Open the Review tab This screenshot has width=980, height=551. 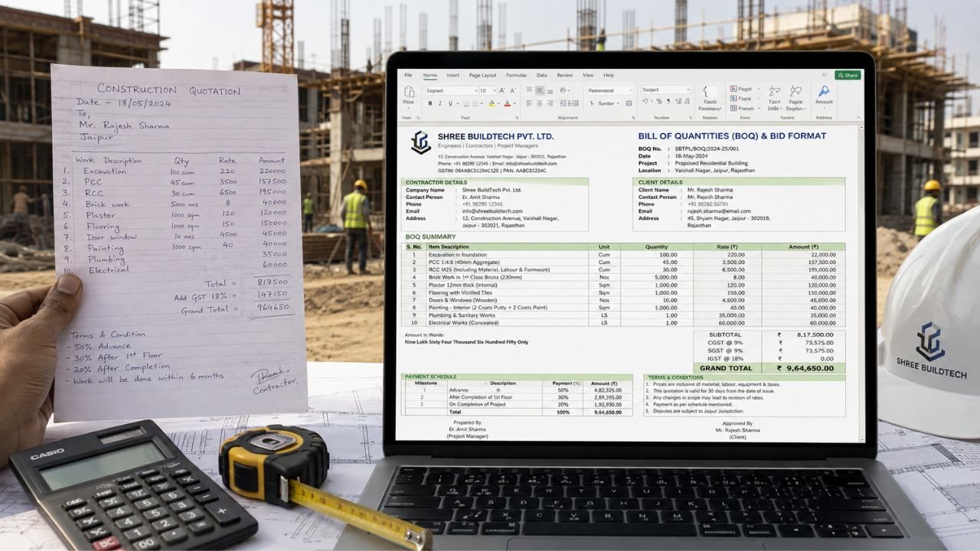coord(565,75)
